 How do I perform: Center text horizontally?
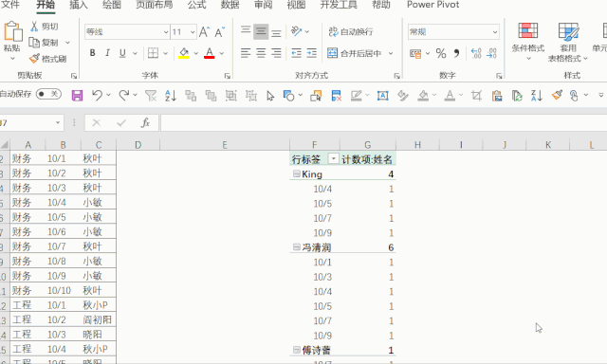(261, 53)
